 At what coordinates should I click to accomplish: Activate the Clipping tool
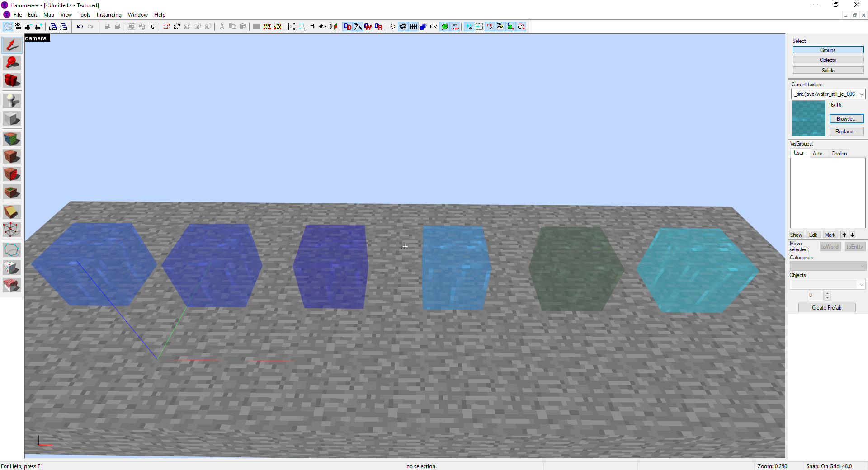point(11,211)
